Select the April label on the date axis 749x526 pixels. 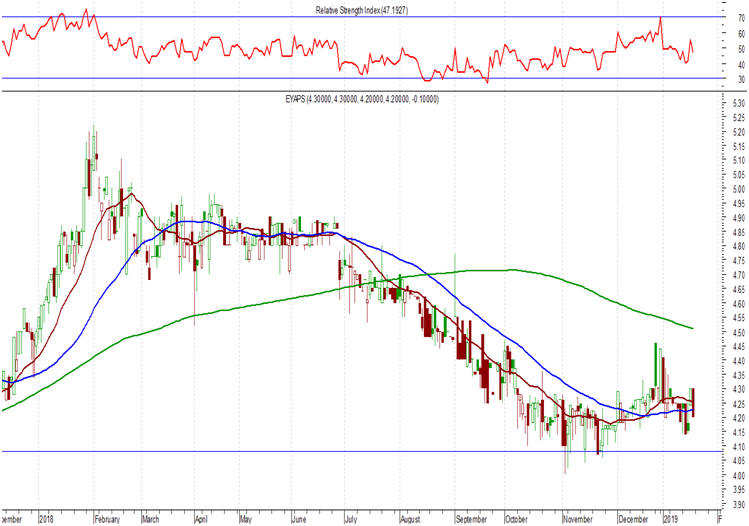coord(201,519)
